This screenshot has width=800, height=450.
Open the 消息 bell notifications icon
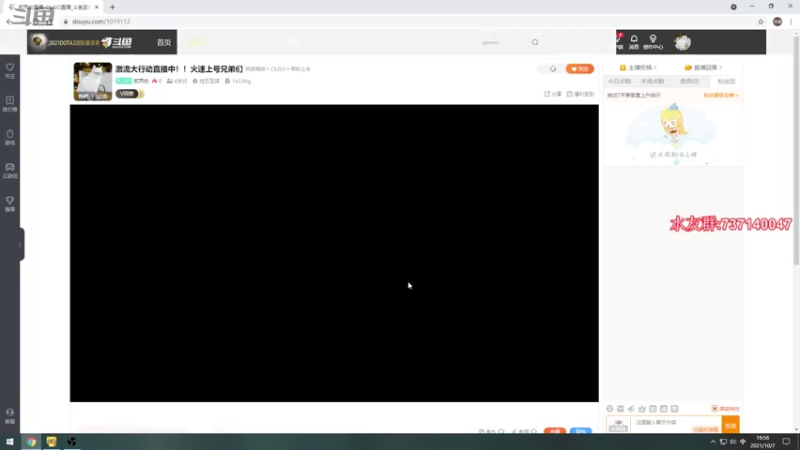(x=634, y=42)
